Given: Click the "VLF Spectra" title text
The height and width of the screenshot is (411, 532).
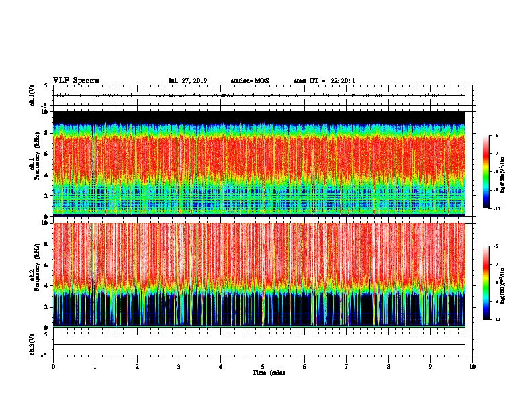Looking at the screenshot, I should click(x=76, y=81).
